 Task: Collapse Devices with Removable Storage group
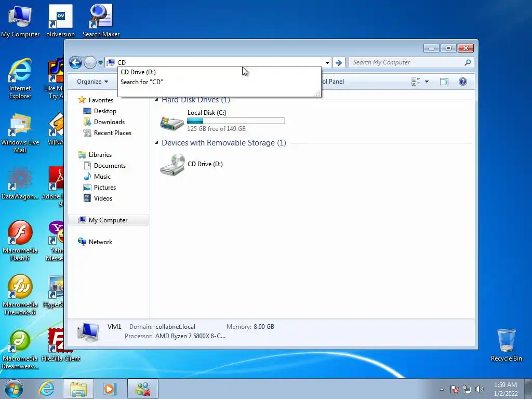pyautogui.click(x=157, y=143)
